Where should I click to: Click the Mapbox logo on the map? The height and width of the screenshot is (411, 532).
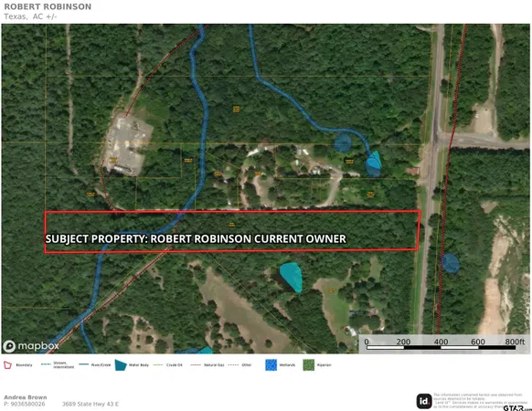(x=31, y=346)
